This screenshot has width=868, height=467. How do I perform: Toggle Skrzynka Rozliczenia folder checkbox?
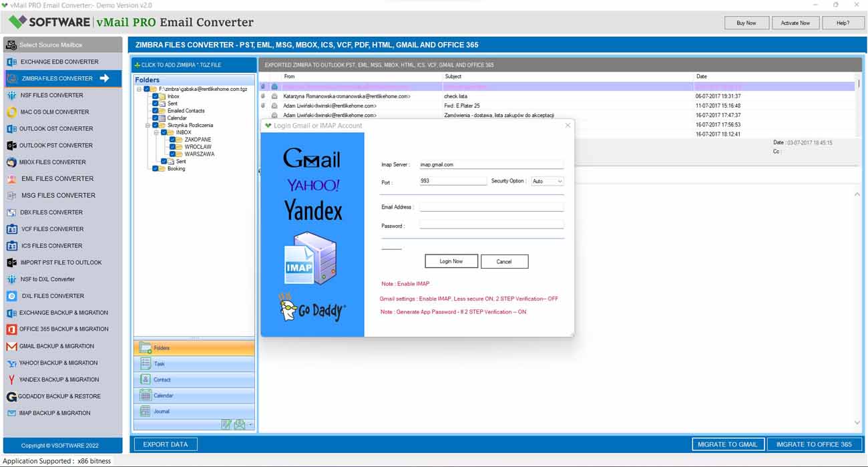[x=156, y=125]
